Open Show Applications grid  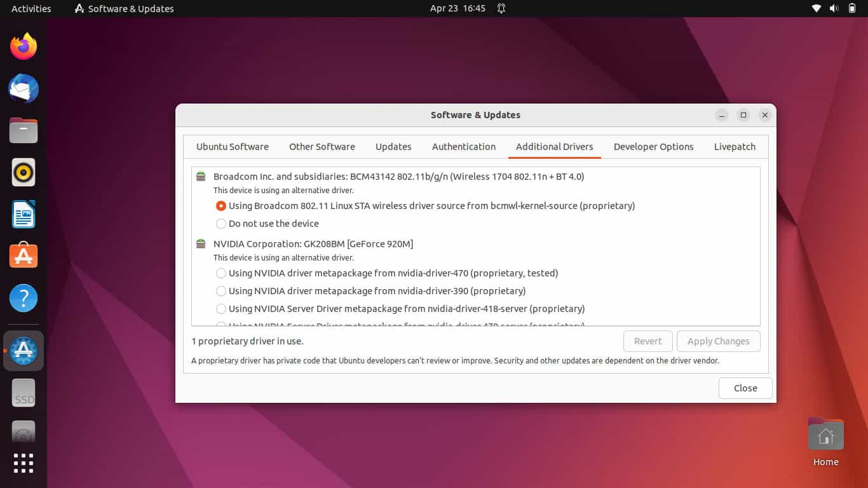[x=23, y=463]
